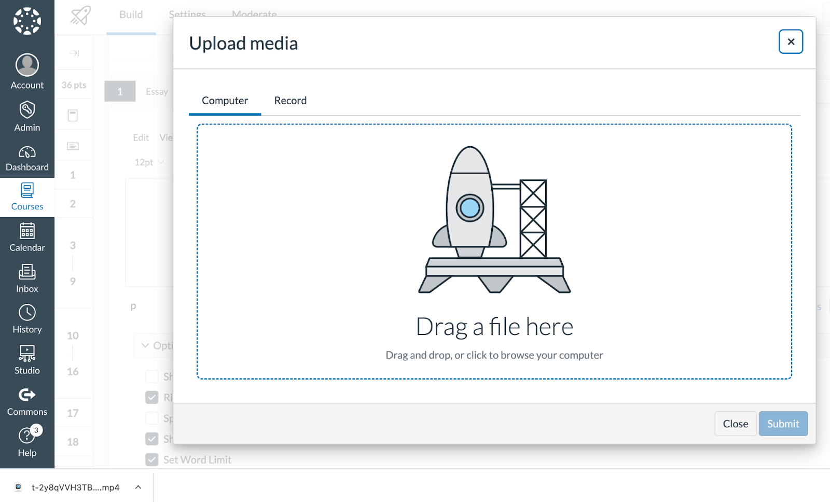
Task: Switch to the Record tab
Action: point(290,101)
